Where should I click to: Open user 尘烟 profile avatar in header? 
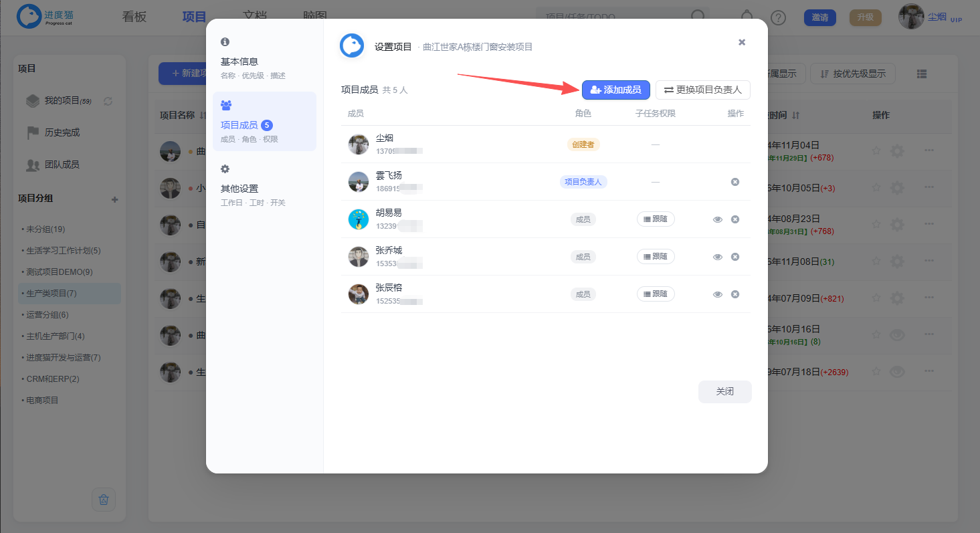[911, 17]
